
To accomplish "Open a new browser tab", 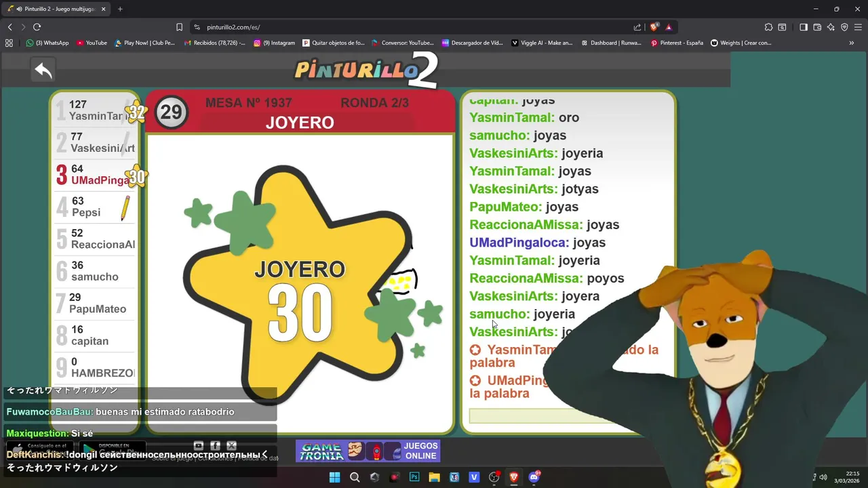I will (120, 9).
